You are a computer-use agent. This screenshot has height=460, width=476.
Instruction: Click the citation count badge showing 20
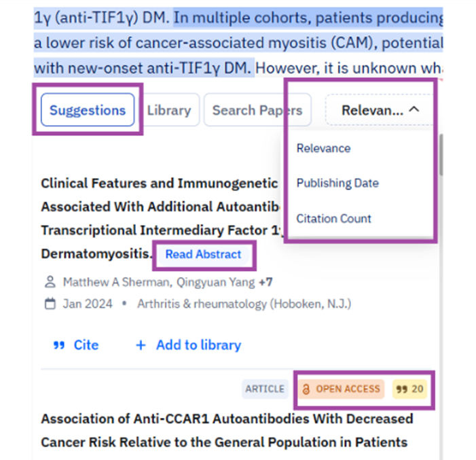coord(409,389)
